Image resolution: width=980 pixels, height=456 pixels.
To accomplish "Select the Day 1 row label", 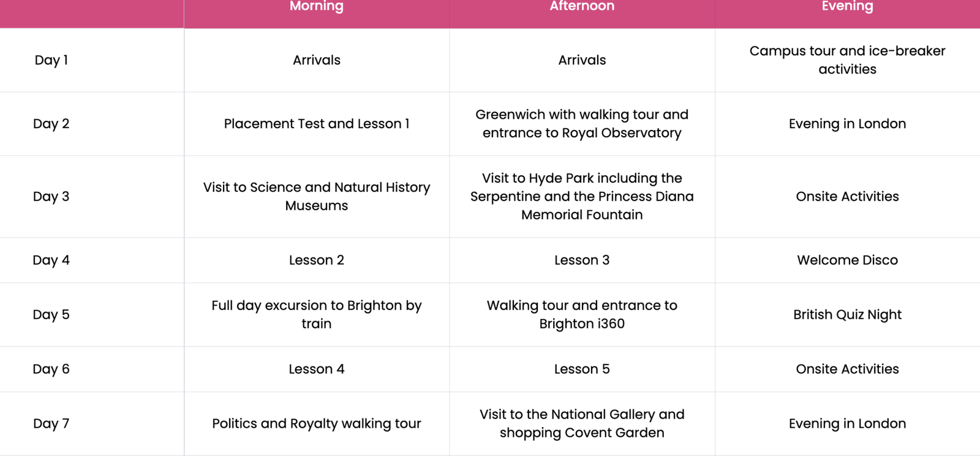I will (51, 60).
